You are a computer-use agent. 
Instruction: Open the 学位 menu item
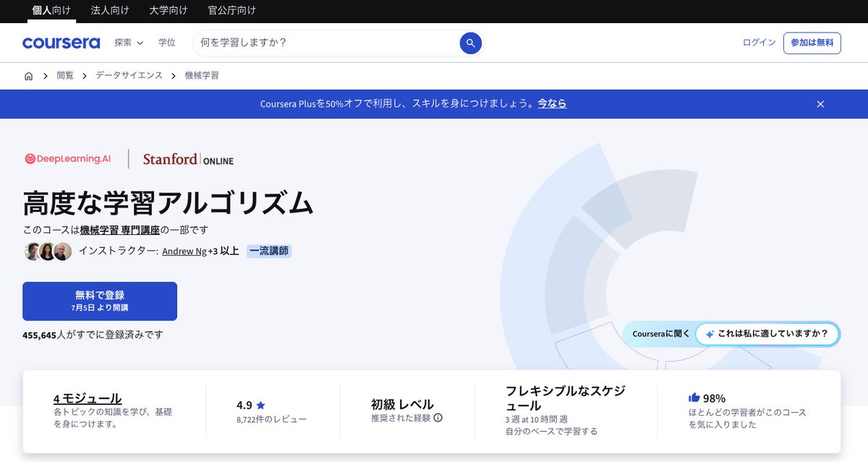click(x=167, y=43)
